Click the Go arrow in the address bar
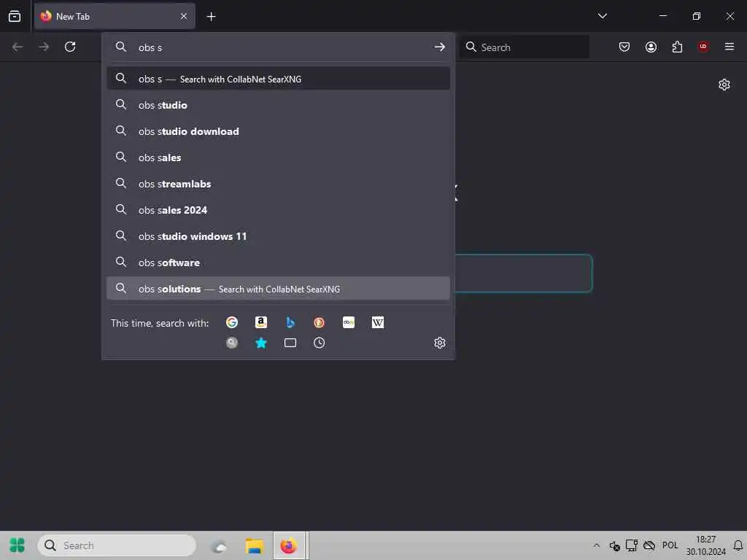This screenshot has height=560, width=747. [x=439, y=47]
